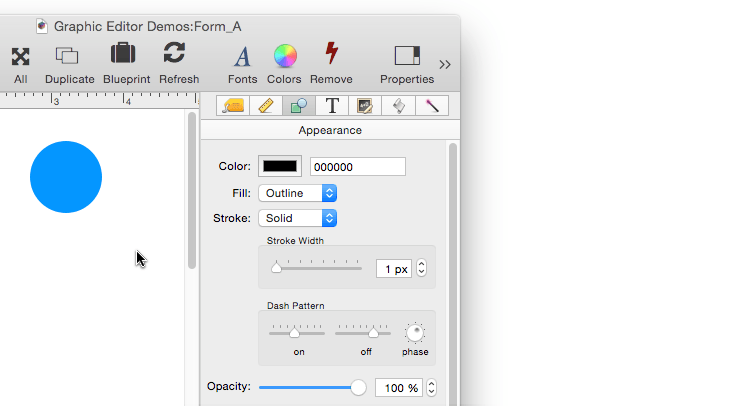Switch to the T text tab
The width and height of the screenshot is (756, 406).
point(332,106)
